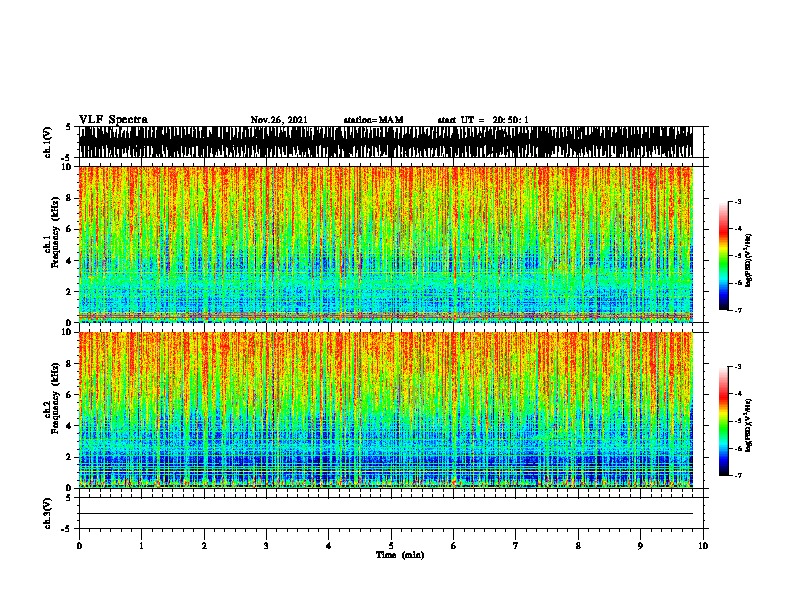Click the ch.1 frequency axis tick "8"
792x612 pixels.
[x=70, y=198]
